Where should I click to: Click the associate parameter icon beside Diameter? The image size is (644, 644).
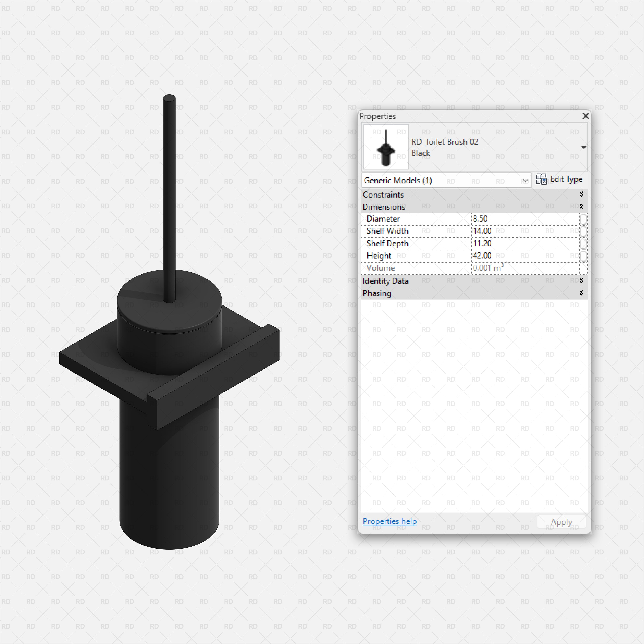(583, 219)
